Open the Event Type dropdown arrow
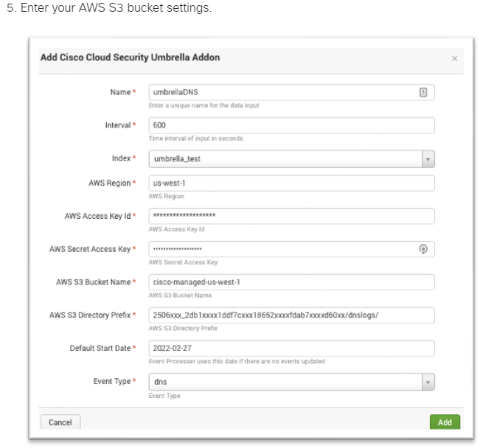The image size is (480, 448). pyautogui.click(x=428, y=382)
